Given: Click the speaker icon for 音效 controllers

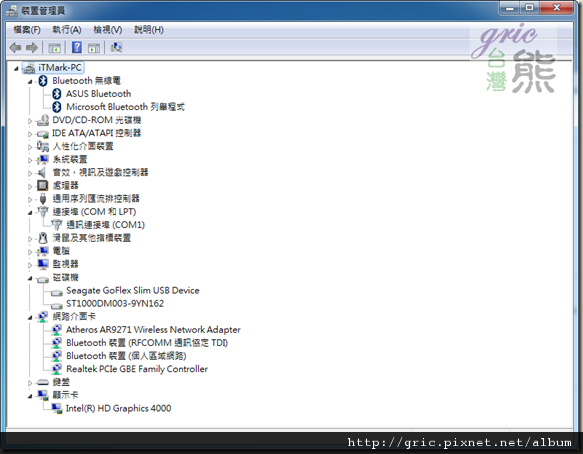Looking at the screenshot, I should point(42,173).
